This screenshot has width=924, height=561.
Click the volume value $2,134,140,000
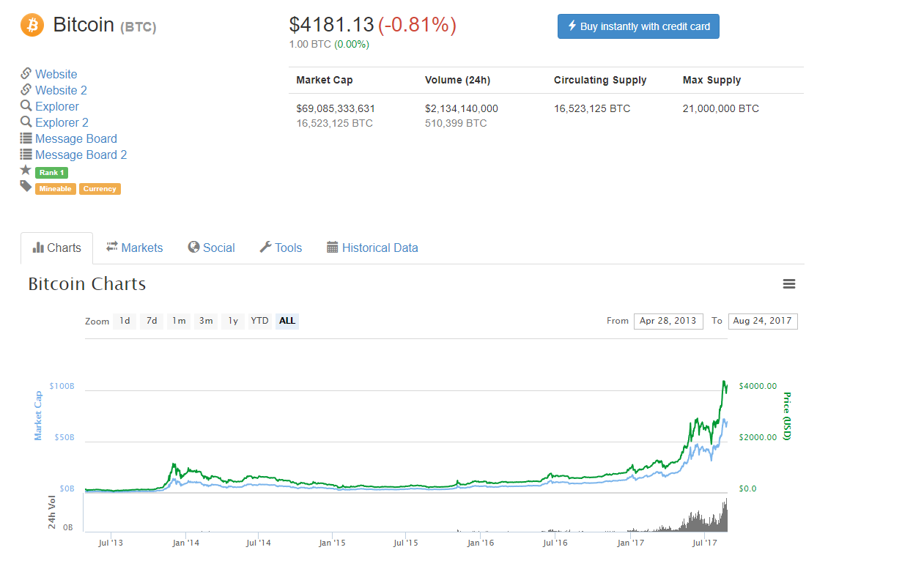coord(462,108)
